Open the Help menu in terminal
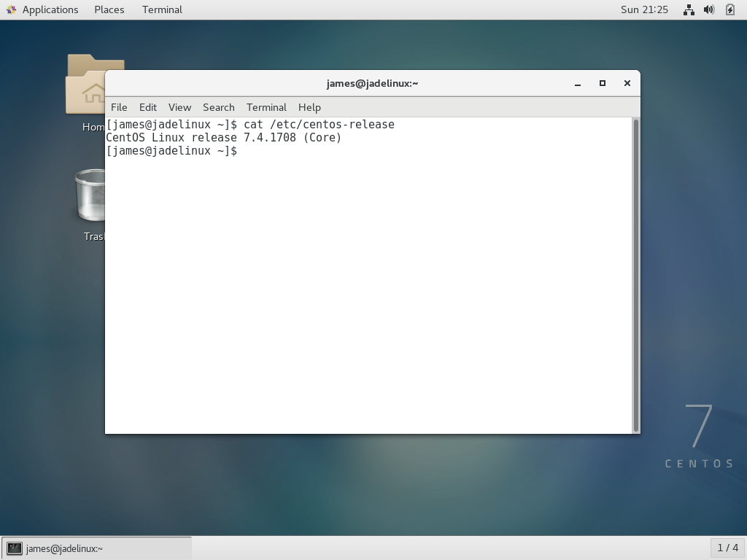Image resolution: width=747 pixels, height=560 pixels. click(x=309, y=107)
